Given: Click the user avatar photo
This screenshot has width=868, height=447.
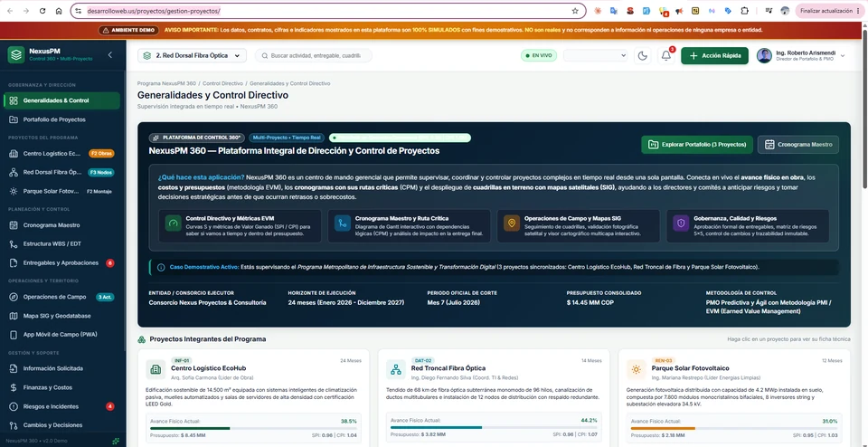Looking at the screenshot, I should pos(765,55).
